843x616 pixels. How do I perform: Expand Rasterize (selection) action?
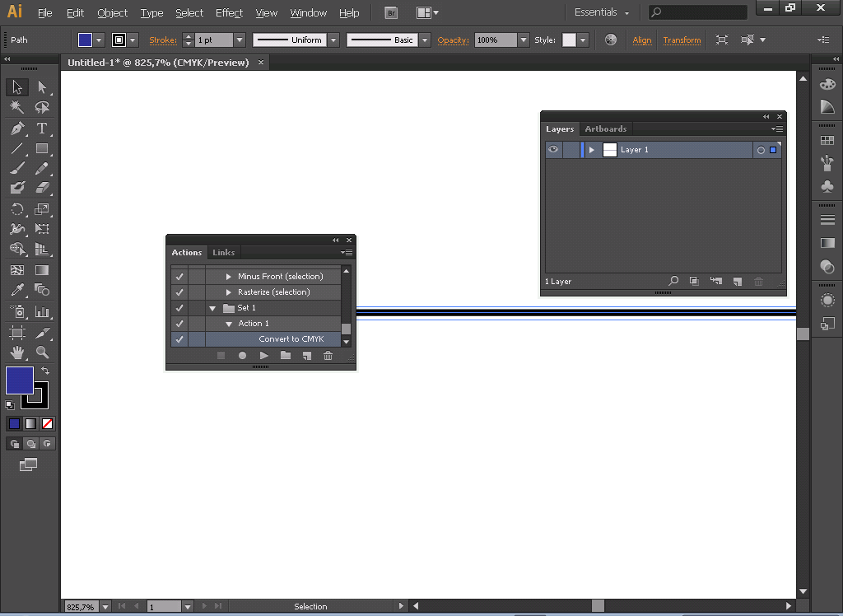pos(229,292)
